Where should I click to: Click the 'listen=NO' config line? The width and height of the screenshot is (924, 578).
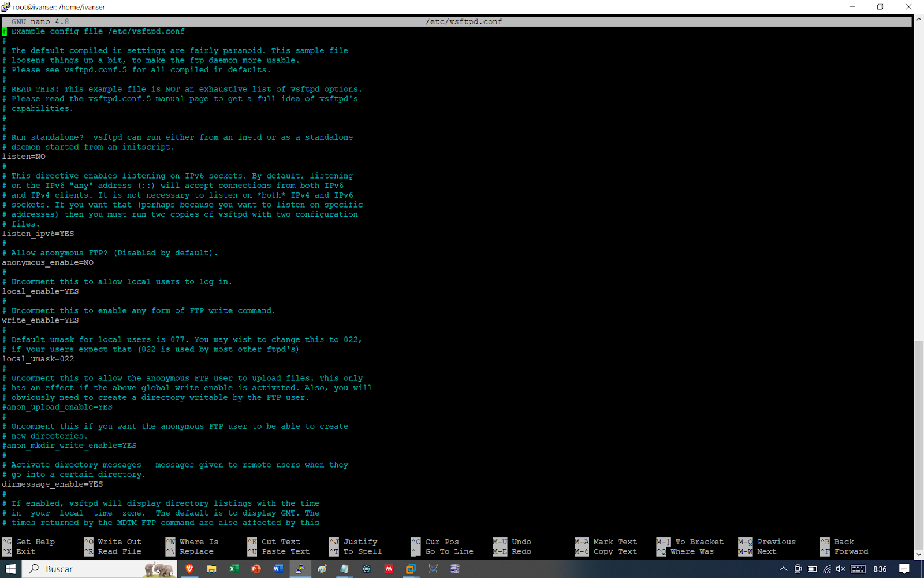point(24,157)
